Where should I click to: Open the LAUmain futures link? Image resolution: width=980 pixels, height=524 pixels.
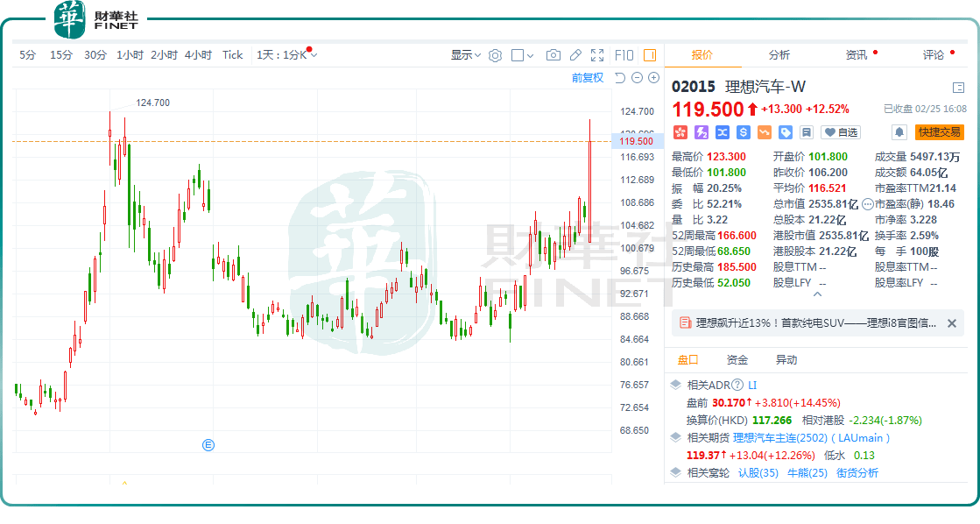[861, 438]
